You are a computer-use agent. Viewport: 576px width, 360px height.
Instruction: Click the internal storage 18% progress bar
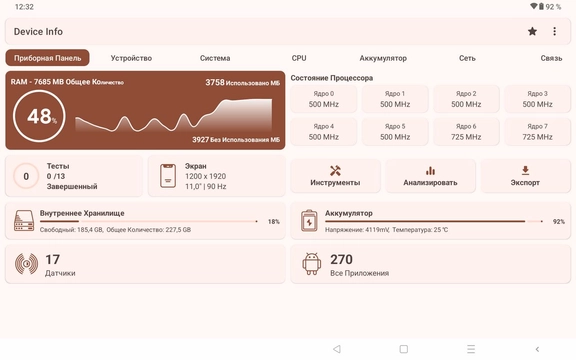(x=149, y=222)
